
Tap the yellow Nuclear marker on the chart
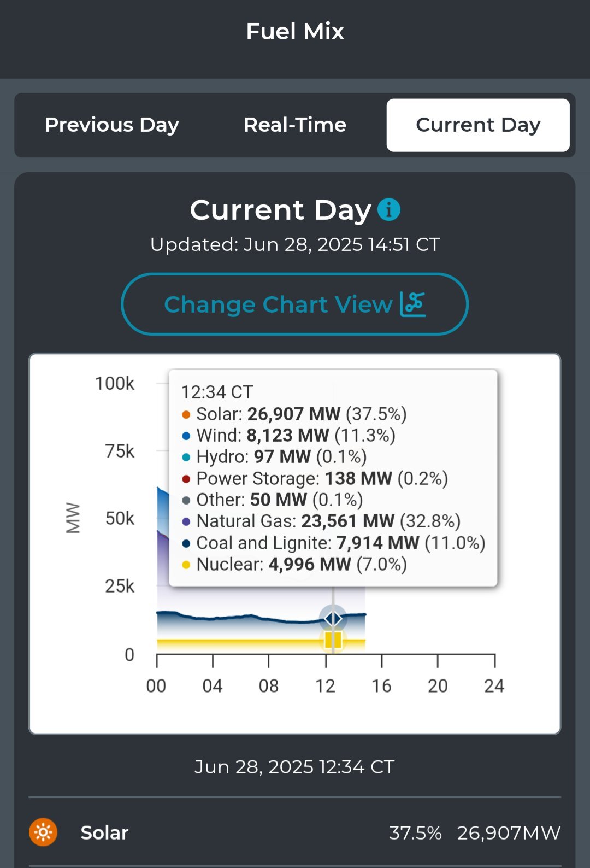[333, 640]
